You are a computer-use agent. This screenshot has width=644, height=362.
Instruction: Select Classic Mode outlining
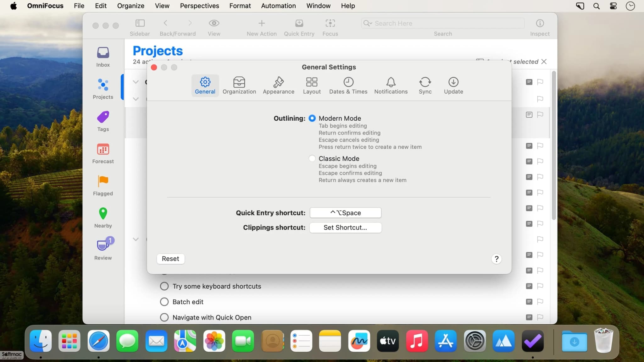(x=312, y=158)
